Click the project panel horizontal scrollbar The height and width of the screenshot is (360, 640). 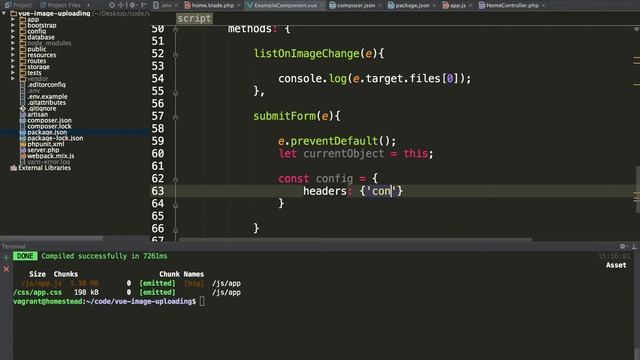point(51,238)
